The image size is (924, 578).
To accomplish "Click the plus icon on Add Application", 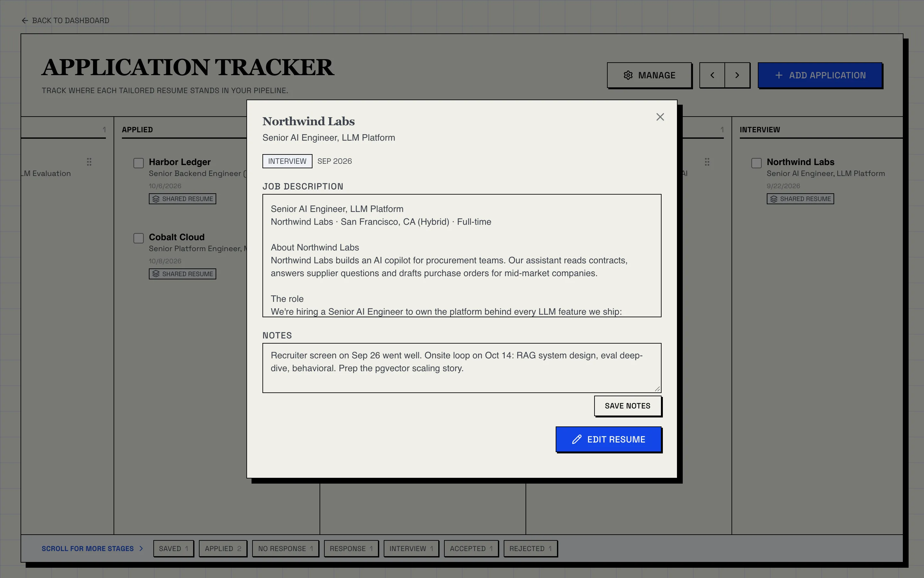I will [779, 75].
